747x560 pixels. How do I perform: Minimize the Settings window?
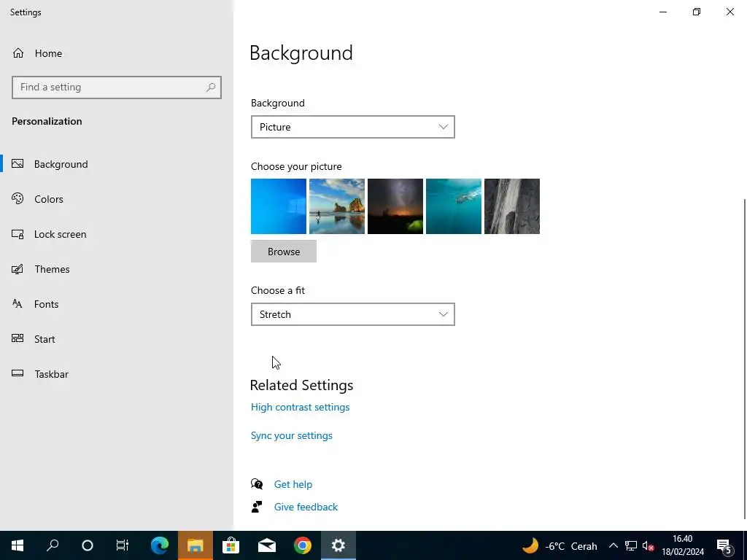click(663, 12)
